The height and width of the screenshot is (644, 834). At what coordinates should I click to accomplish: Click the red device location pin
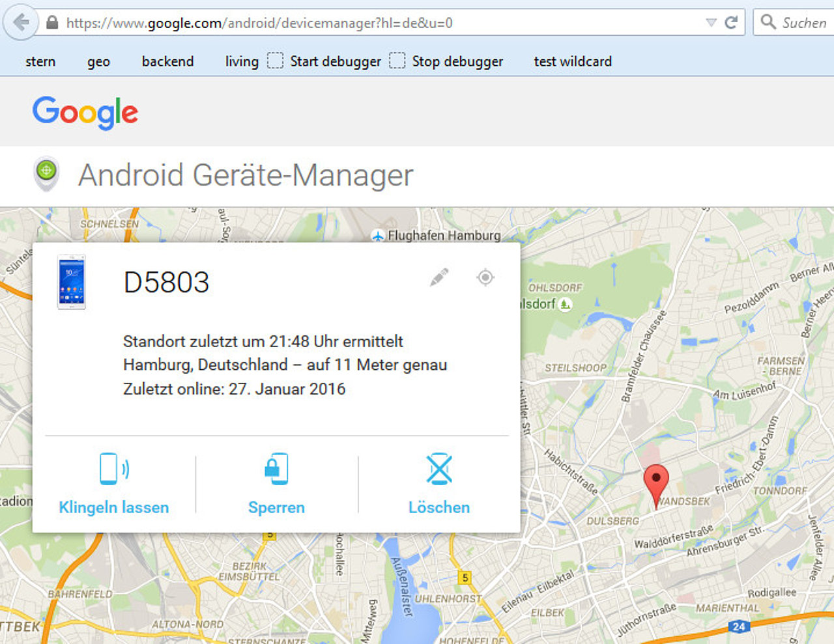coord(656,487)
